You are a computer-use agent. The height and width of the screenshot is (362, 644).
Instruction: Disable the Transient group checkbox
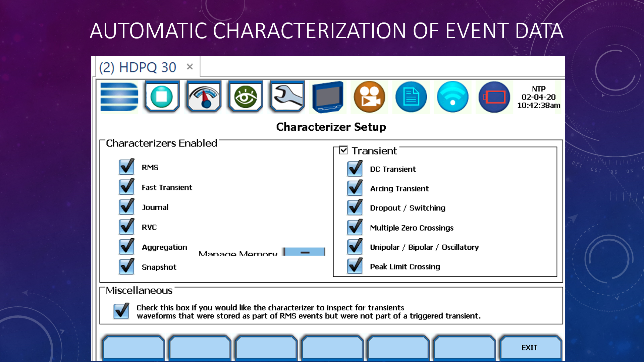click(343, 150)
